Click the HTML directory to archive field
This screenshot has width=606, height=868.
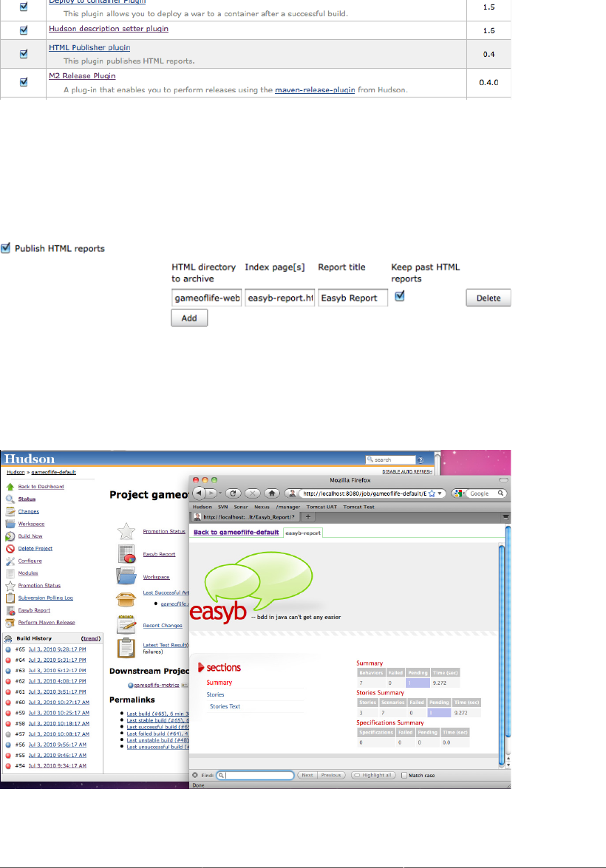206,298
